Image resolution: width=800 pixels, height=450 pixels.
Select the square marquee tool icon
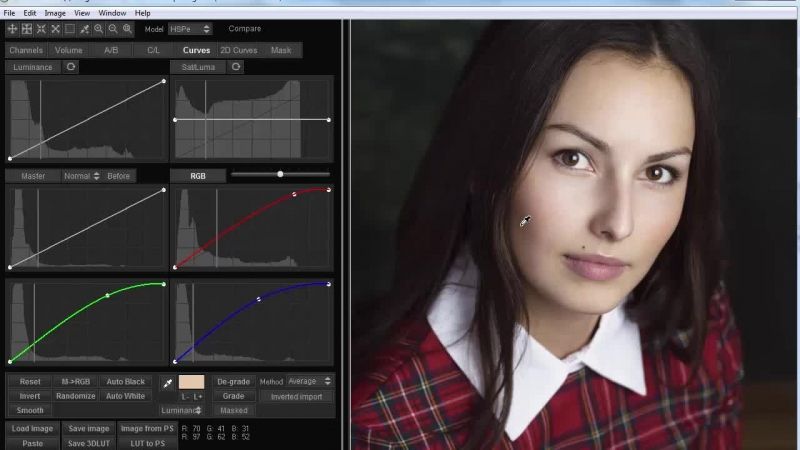point(69,29)
